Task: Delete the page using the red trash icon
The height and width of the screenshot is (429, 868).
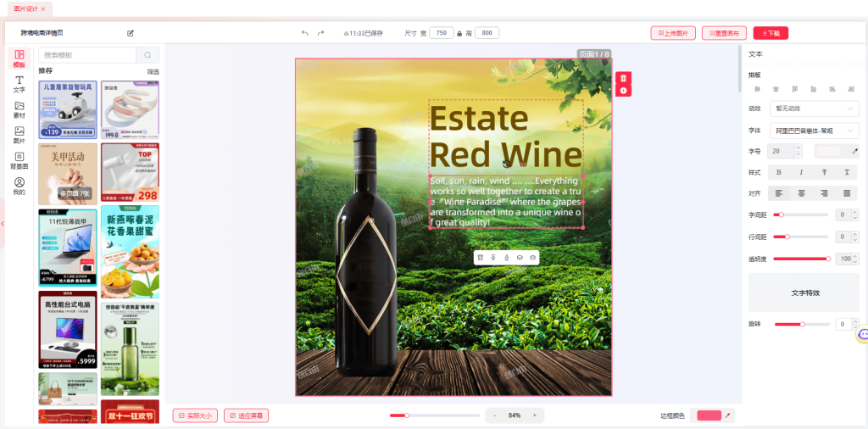Action: (623, 78)
